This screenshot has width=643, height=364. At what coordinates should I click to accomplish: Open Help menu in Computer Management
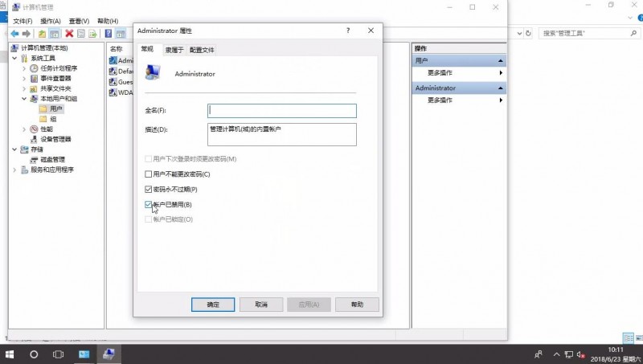point(108,21)
